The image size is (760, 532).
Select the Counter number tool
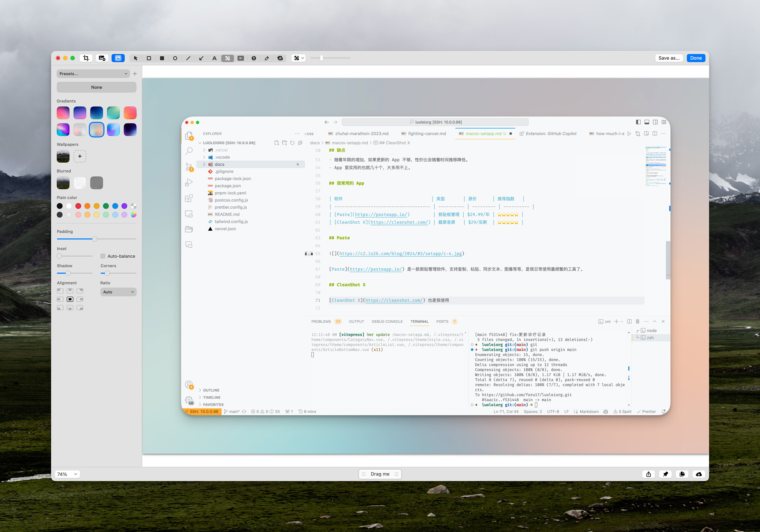(x=254, y=58)
